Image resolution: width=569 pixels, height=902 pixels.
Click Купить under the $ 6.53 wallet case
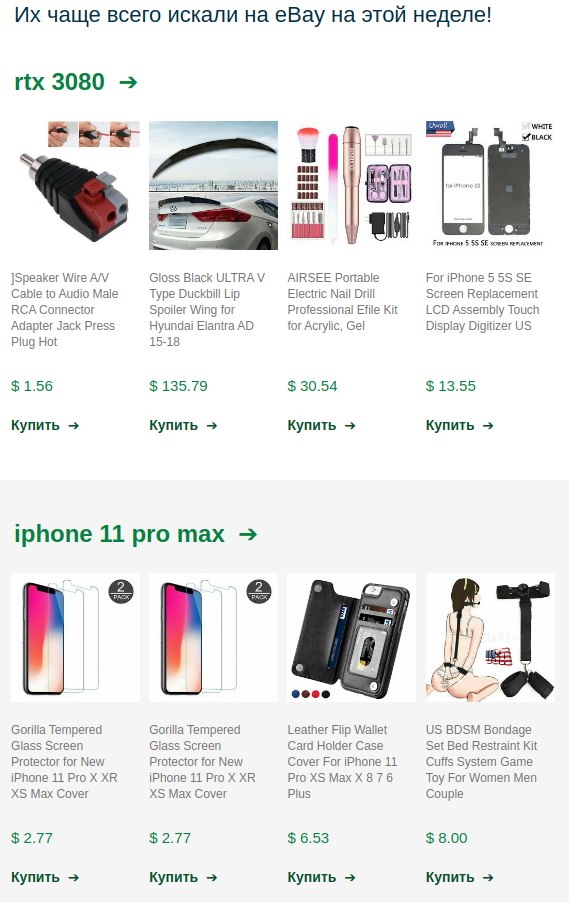pyautogui.click(x=321, y=877)
